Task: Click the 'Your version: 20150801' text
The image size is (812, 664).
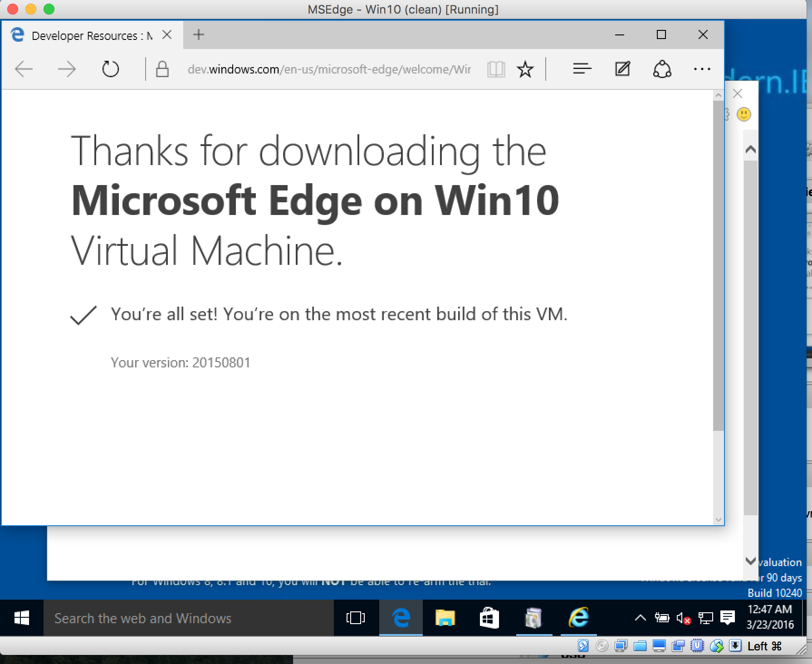Action: coord(181,362)
